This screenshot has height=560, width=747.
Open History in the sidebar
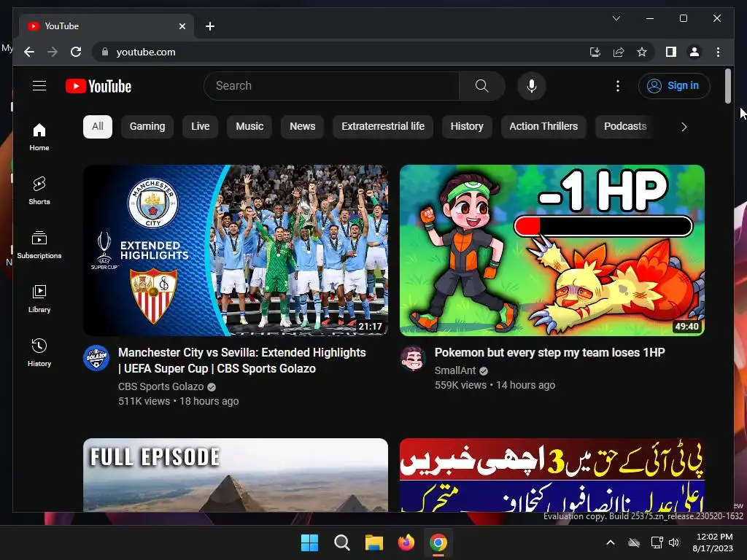[39, 352]
